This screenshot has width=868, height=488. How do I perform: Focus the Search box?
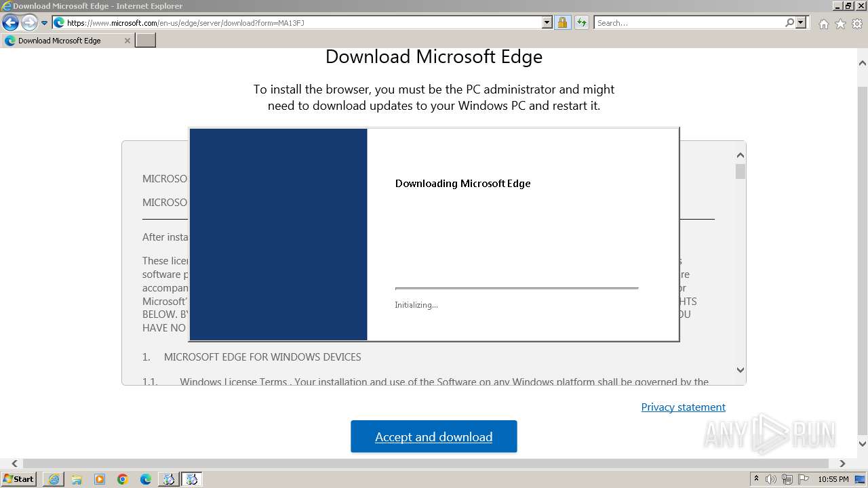click(689, 23)
